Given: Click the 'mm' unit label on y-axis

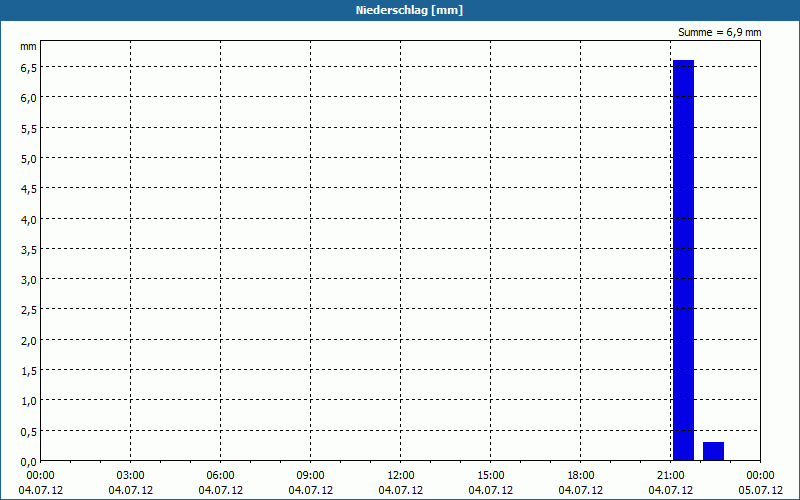Looking at the screenshot, I should [28, 46].
